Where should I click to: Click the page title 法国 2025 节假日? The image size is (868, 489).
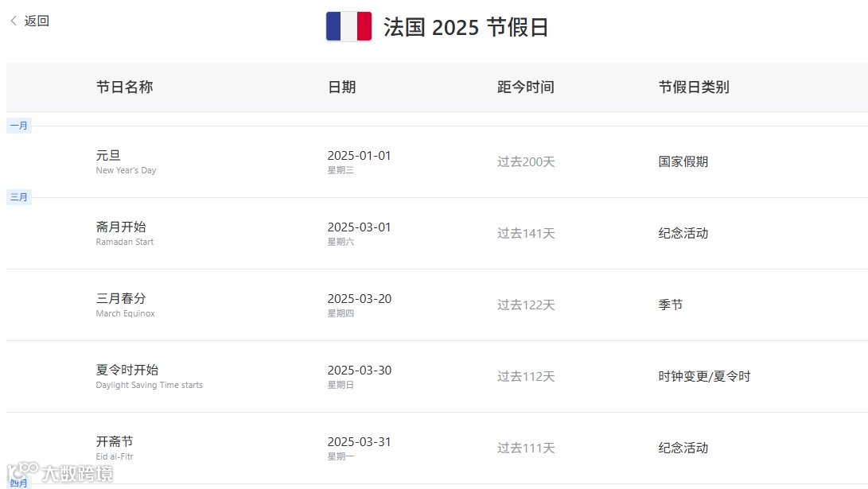coord(465,27)
